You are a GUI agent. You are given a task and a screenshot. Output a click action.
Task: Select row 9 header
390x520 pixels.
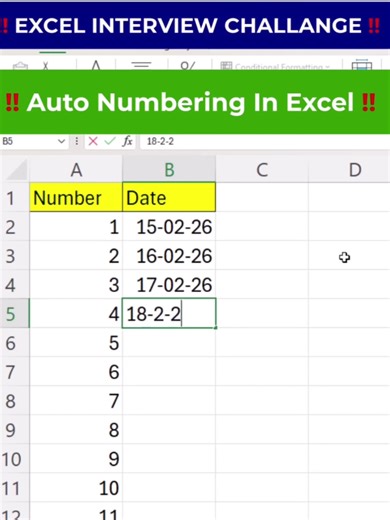click(15, 429)
